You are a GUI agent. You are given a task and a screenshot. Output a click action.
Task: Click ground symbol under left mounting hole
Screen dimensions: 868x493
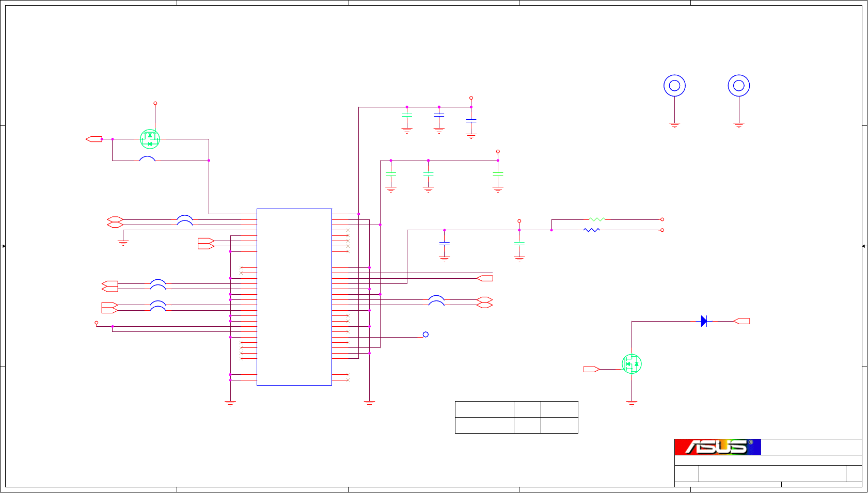point(674,125)
